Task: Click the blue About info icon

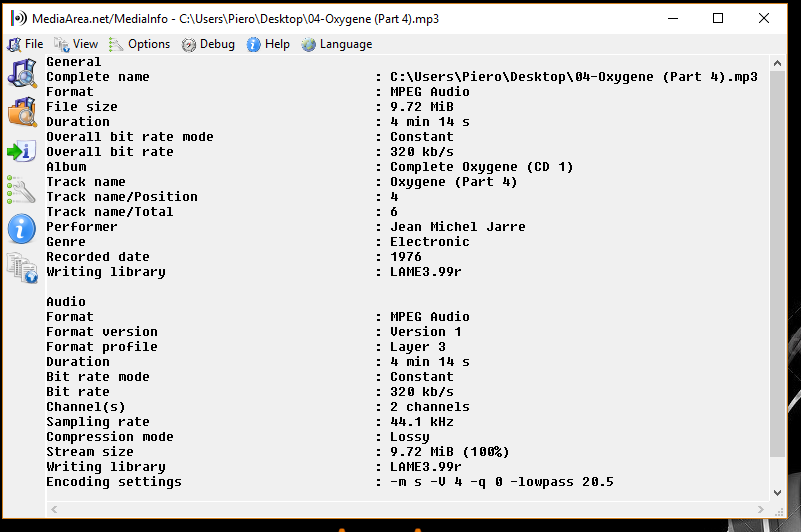Action: pos(22,228)
